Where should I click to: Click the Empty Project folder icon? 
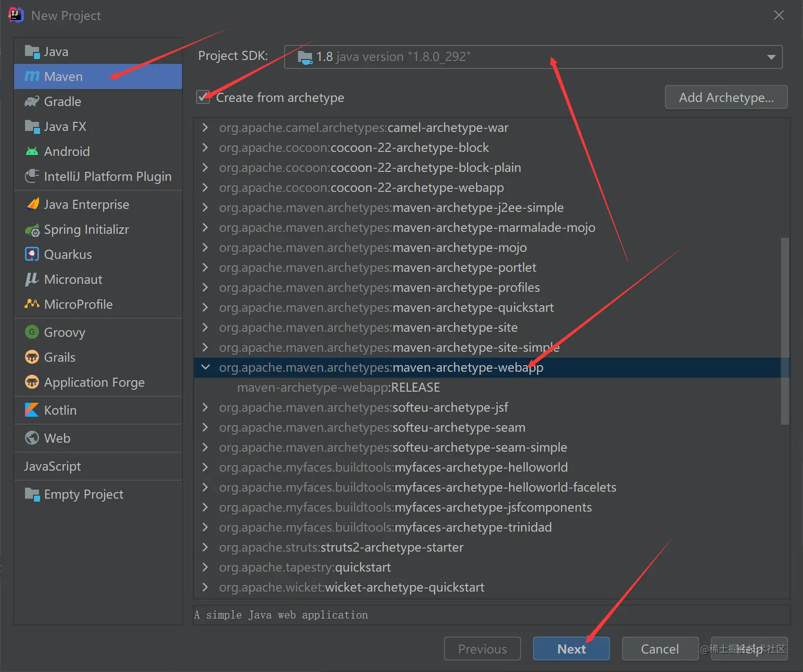32,495
